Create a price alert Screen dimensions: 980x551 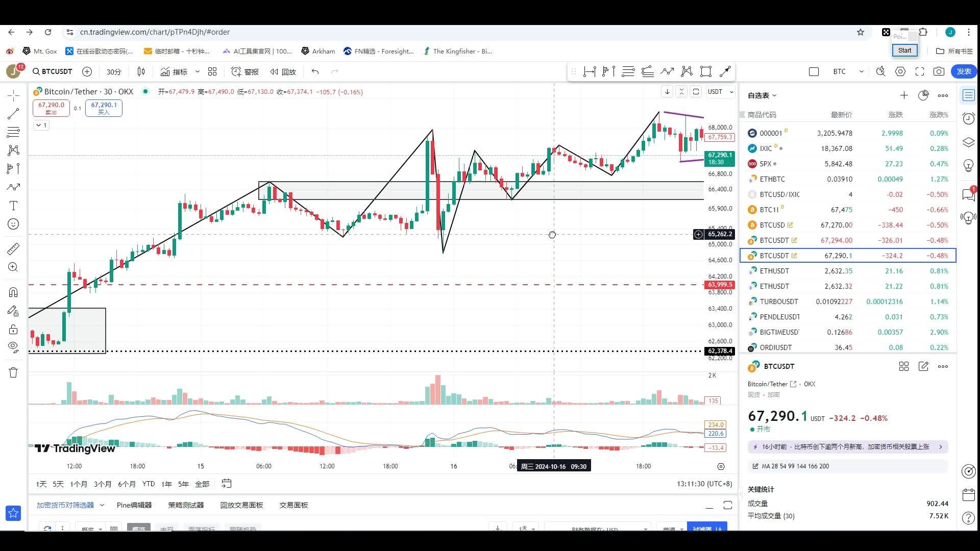(245, 71)
